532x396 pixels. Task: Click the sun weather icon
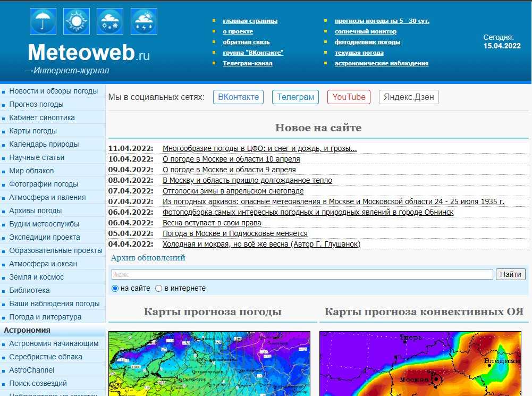click(x=77, y=21)
